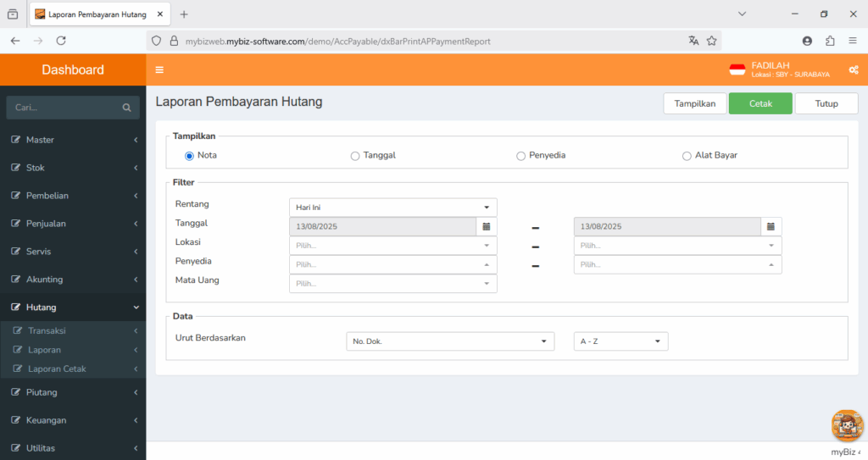Open Laporan Cetak submenu under Hutang
The height and width of the screenshot is (460, 868).
73,369
